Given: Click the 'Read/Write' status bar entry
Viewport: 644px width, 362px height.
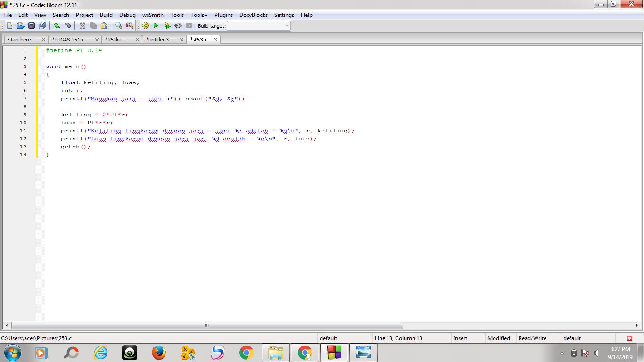Looking at the screenshot, I should click(x=532, y=338).
